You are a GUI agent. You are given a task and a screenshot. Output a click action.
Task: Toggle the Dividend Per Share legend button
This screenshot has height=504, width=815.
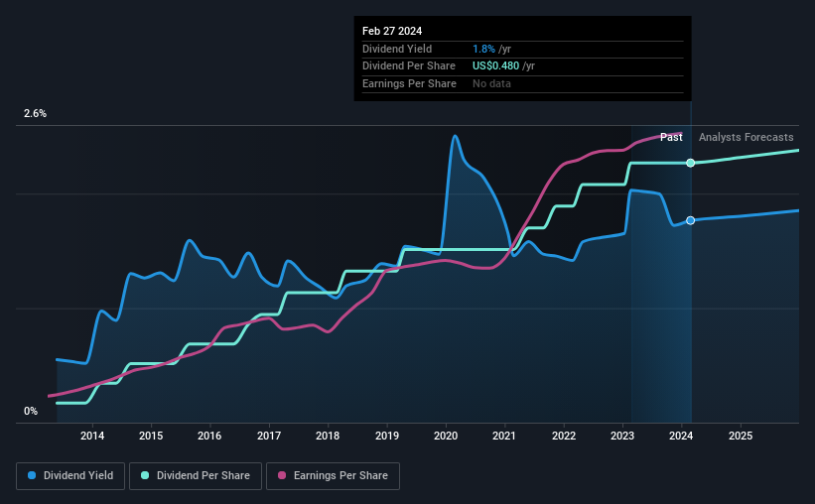(x=196, y=476)
